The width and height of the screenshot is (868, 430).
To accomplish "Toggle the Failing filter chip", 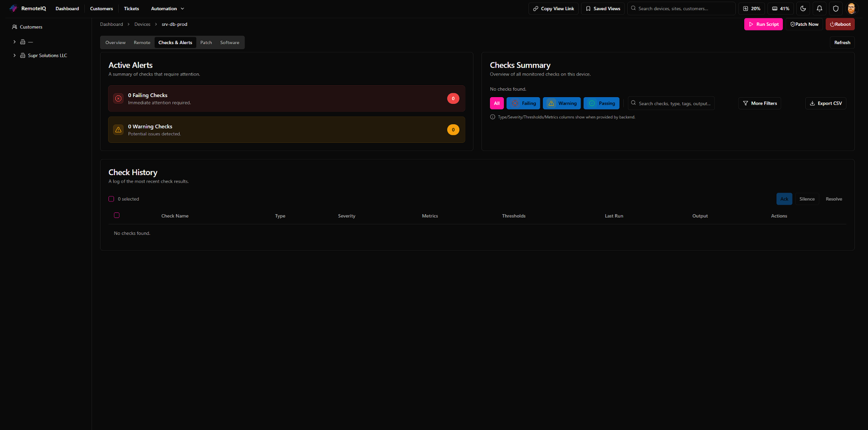I will [523, 103].
